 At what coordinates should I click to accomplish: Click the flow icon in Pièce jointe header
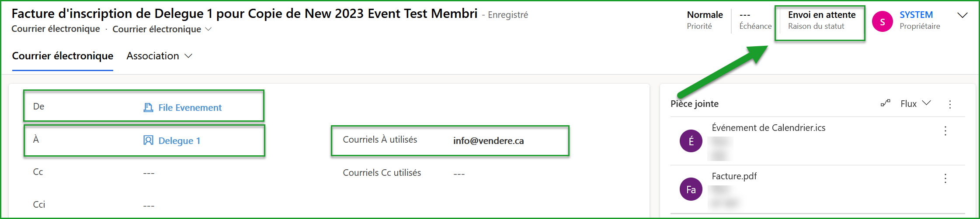point(885,103)
